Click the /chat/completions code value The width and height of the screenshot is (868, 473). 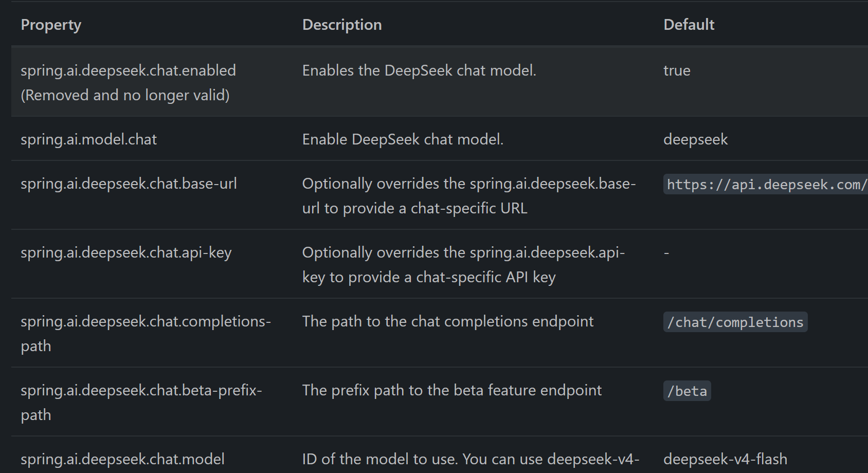(x=735, y=322)
